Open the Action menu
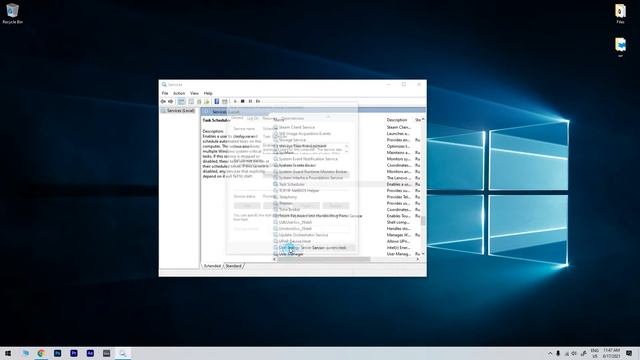Viewport: 640px width, 360px height. (x=179, y=93)
